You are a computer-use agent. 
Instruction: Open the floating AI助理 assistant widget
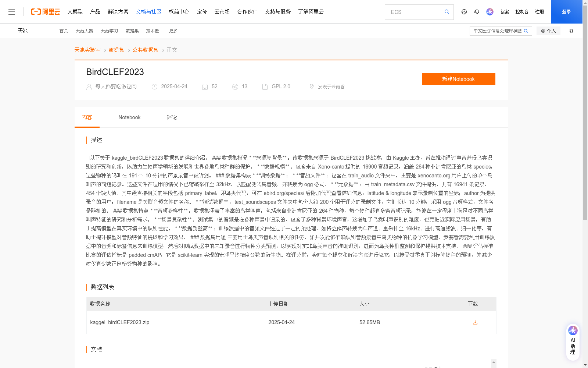pos(573,342)
